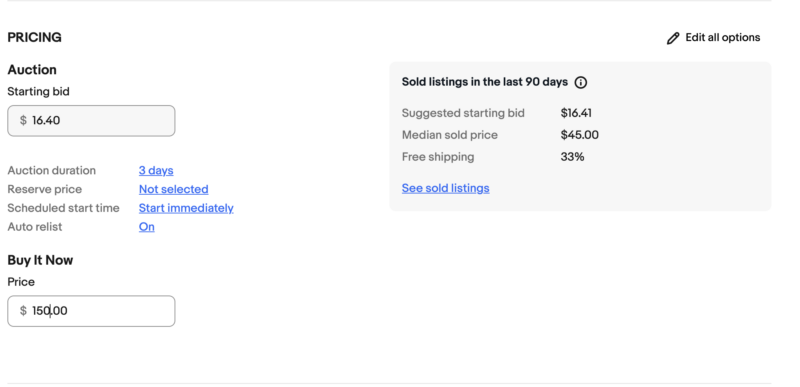Screen dimensions: 800x387
Task: Click the pencil edit icon
Action: click(673, 38)
